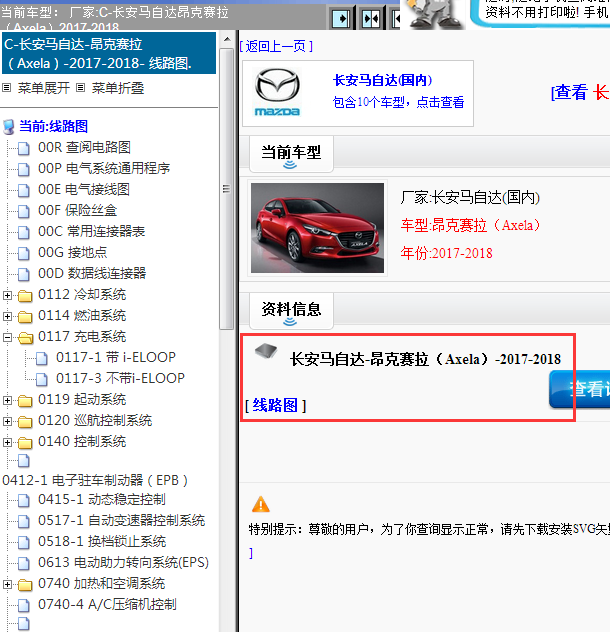
Task: Click the open folder icon for 0117 充电系统
Action: point(25,337)
